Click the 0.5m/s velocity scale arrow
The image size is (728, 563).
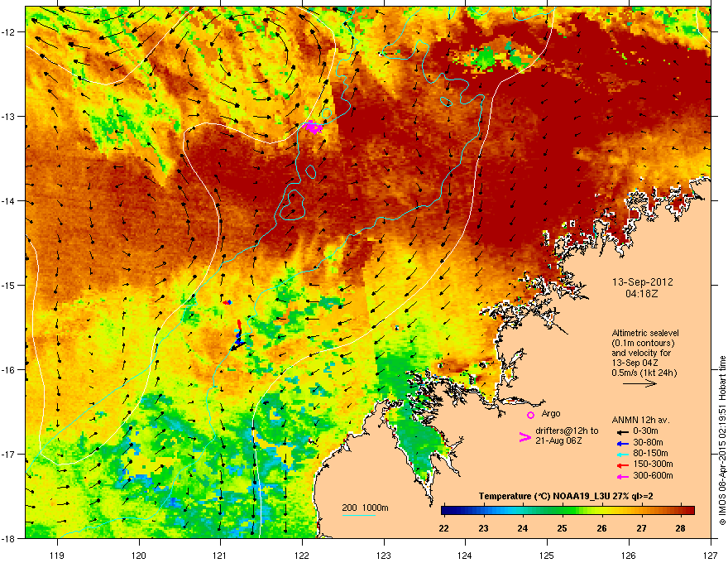click(x=639, y=383)
